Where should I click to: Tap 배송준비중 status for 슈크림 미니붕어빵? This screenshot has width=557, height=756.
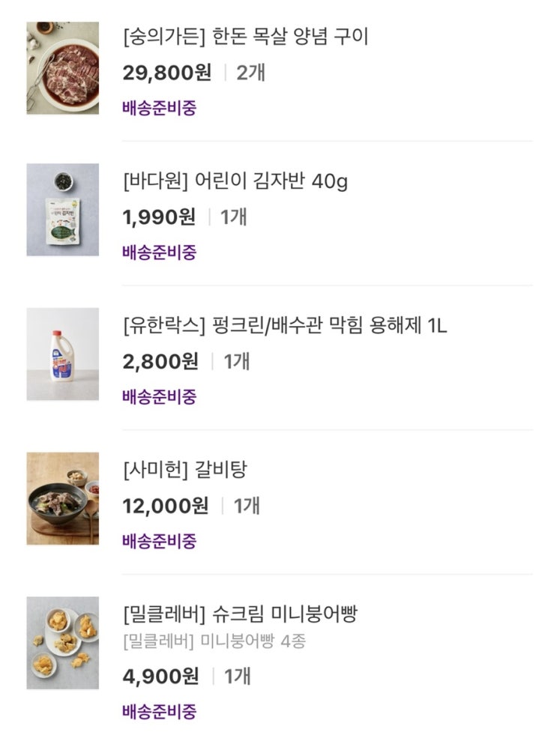[x=159, y=711]
